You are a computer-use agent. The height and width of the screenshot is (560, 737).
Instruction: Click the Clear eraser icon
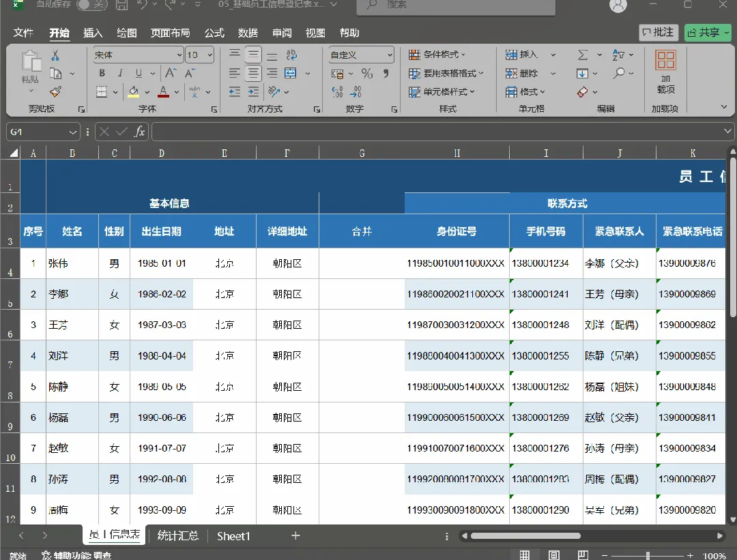tap(582, 91)
